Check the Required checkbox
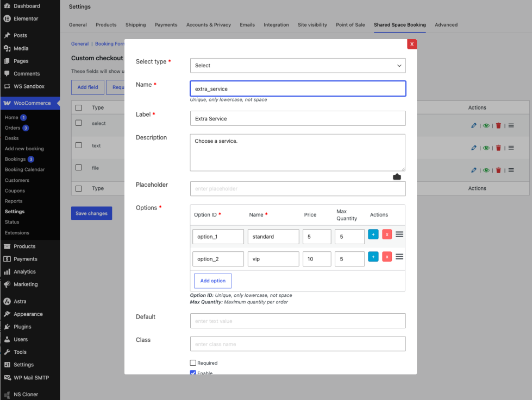532x400 pixels. click(193, 363)
